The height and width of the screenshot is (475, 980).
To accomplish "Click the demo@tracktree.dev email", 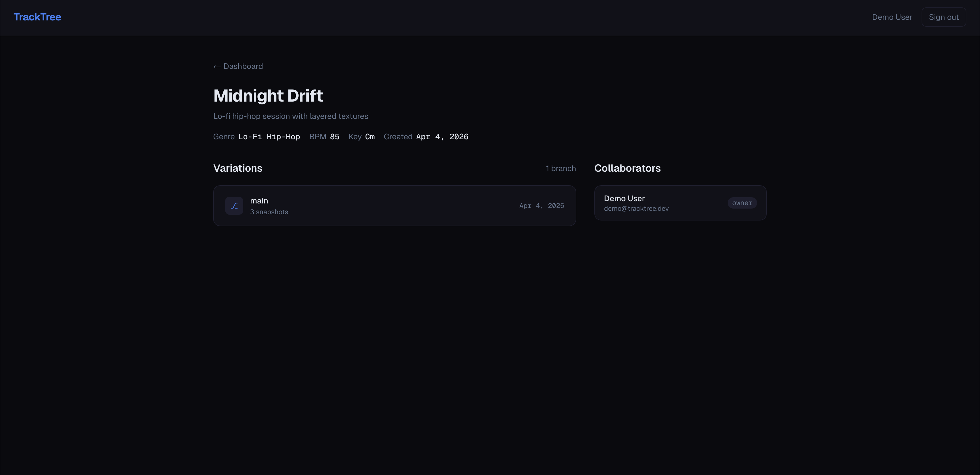I will click(636, 209).
